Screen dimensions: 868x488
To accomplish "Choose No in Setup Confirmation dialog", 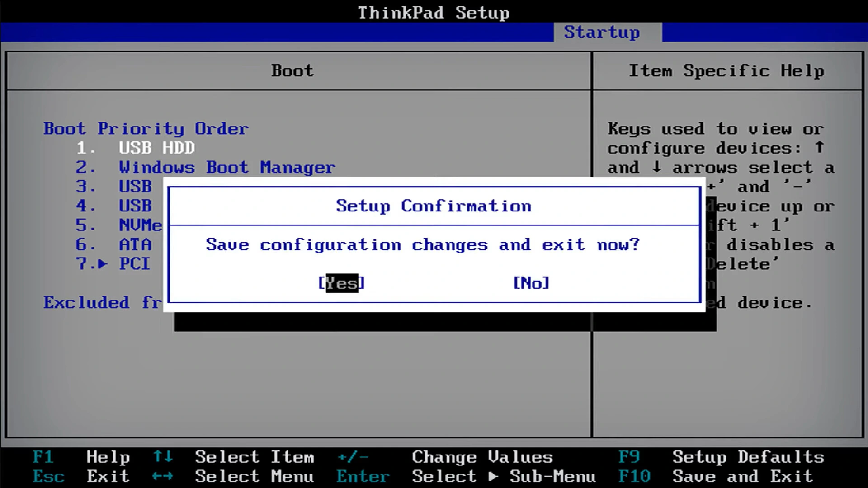I will (x=531, y=283).
